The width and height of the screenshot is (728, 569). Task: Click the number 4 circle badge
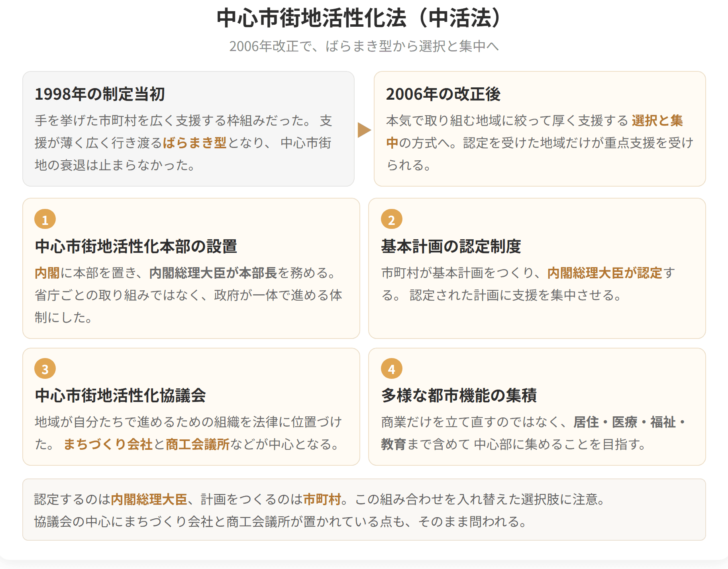[392, 369]
